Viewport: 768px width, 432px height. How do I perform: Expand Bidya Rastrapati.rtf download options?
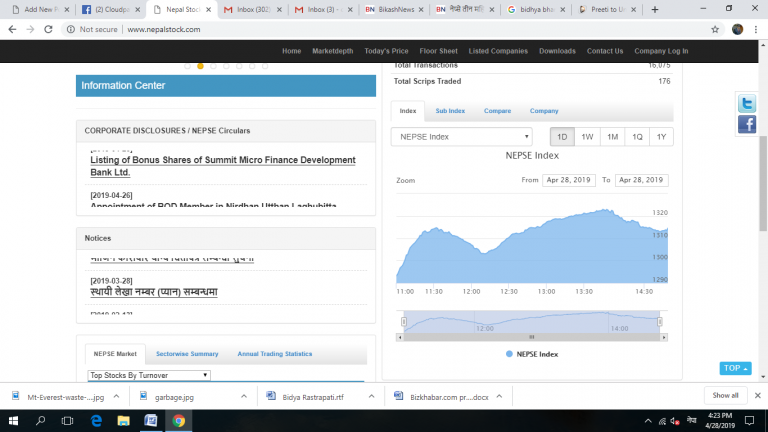371,396
